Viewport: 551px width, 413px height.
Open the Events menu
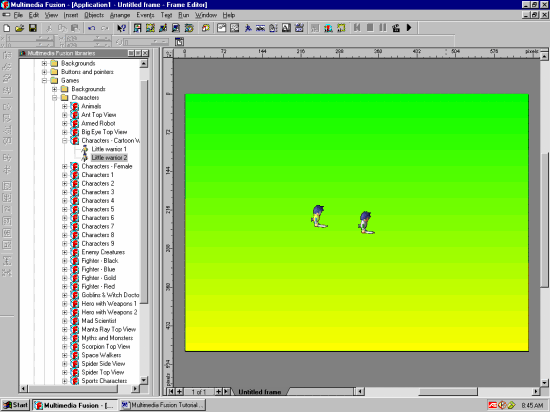[x=145, y=15]
